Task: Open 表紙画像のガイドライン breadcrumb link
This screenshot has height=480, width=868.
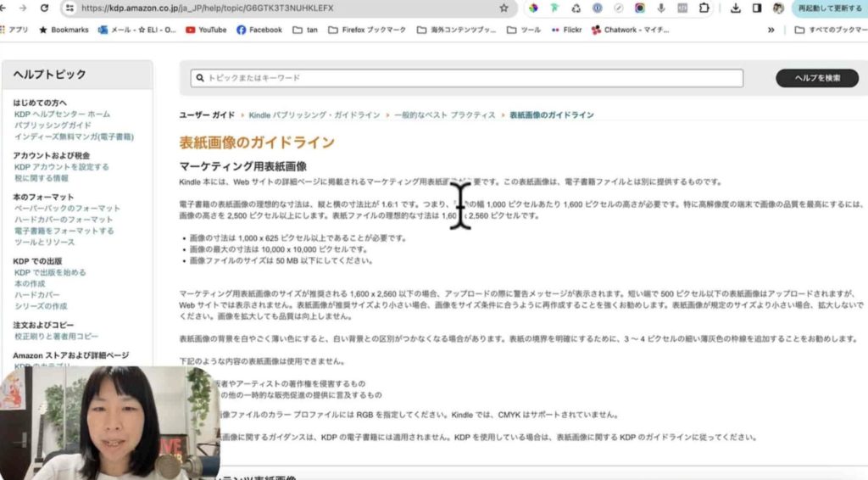Action: 551,115
